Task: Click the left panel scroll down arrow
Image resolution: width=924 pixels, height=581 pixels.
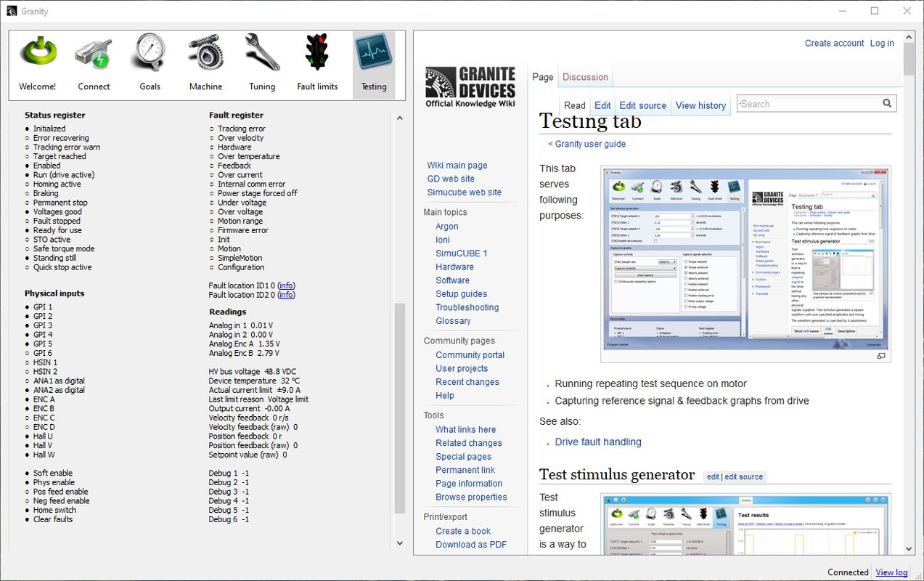Action: [x=400, y=543]
